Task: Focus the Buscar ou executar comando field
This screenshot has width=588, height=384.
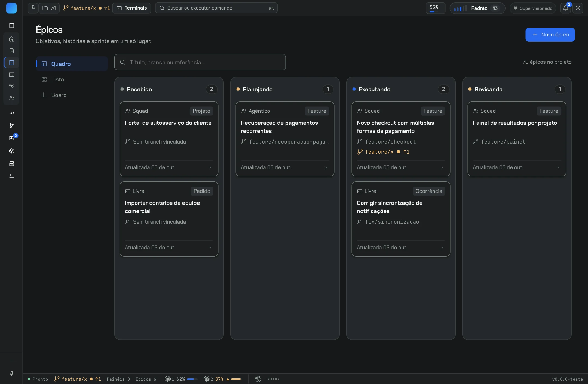Action: click(x=216, y=8)
